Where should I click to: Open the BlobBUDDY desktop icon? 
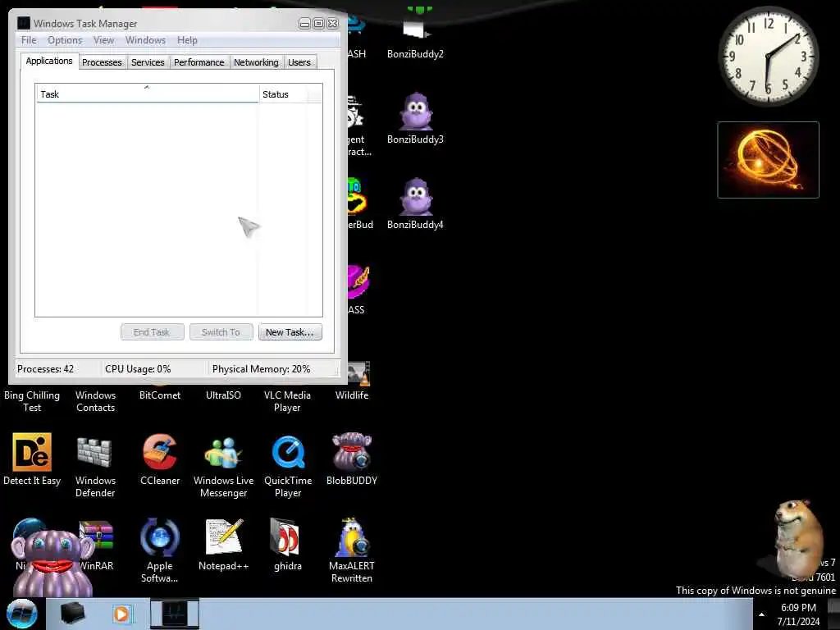[x=352, y=459]
